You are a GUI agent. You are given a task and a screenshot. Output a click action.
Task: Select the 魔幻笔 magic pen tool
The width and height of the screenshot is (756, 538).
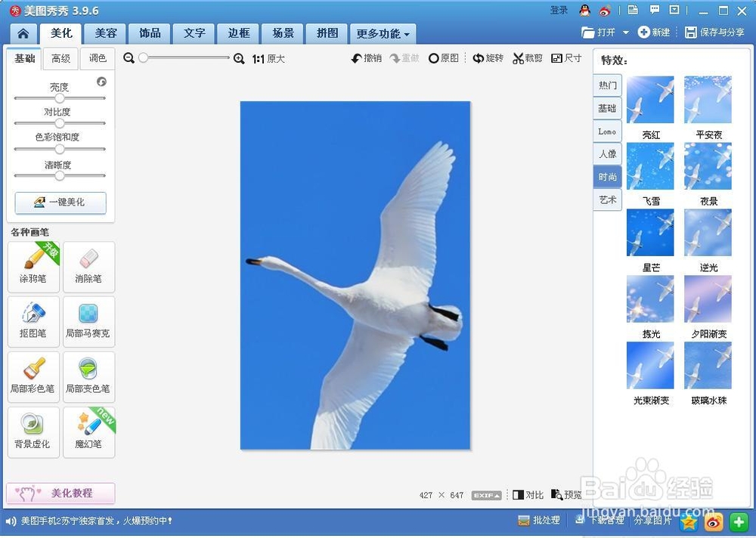[88, 432]
